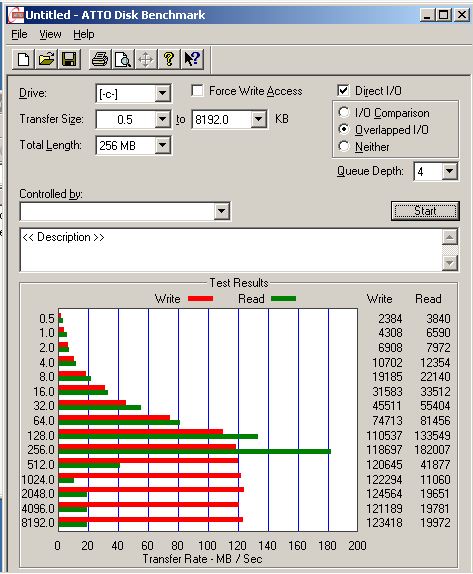Screen dimensions: 473x574
Task: Click inside the Description text box
Action: [x=231, y=250]
